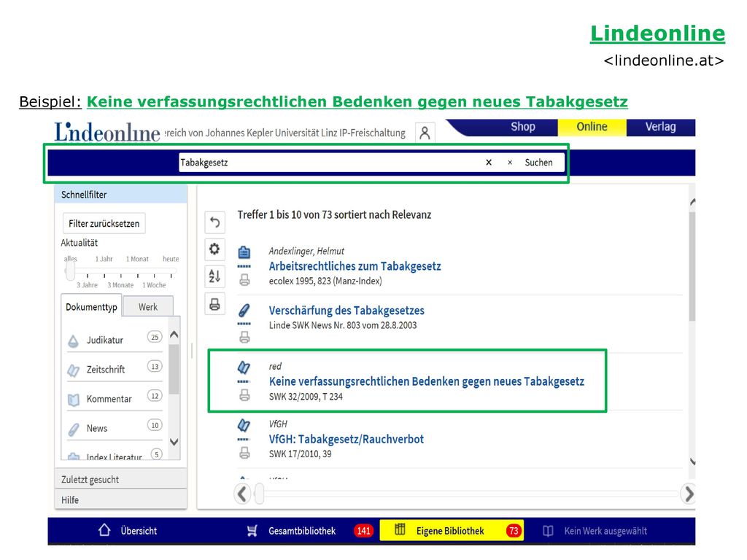
Task: Click the results pagination slider handle
Action: tap(259, 494)
